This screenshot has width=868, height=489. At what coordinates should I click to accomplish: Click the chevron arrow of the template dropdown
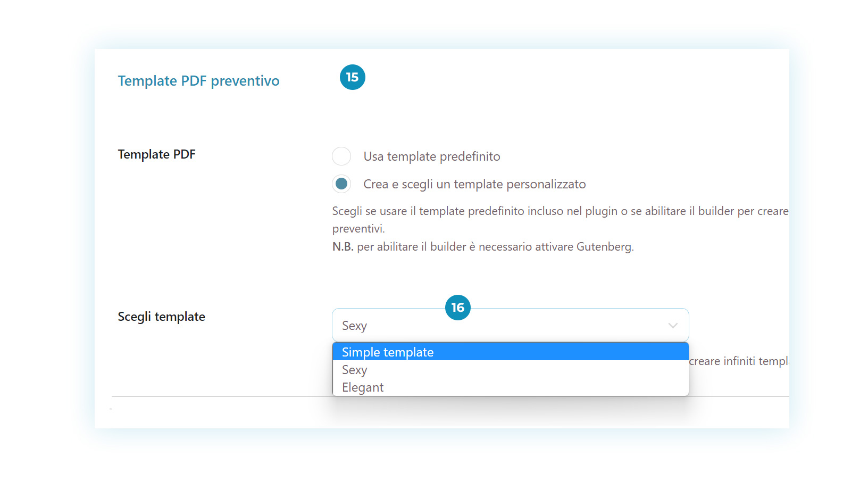point(673,326)
